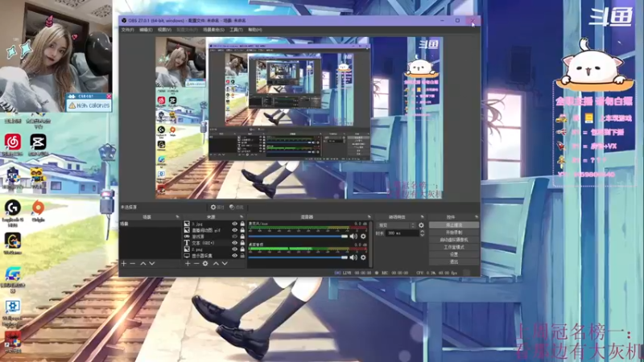
Task: Add a new scene with the plus icon in 场景 panel
Action: point(124,264)
